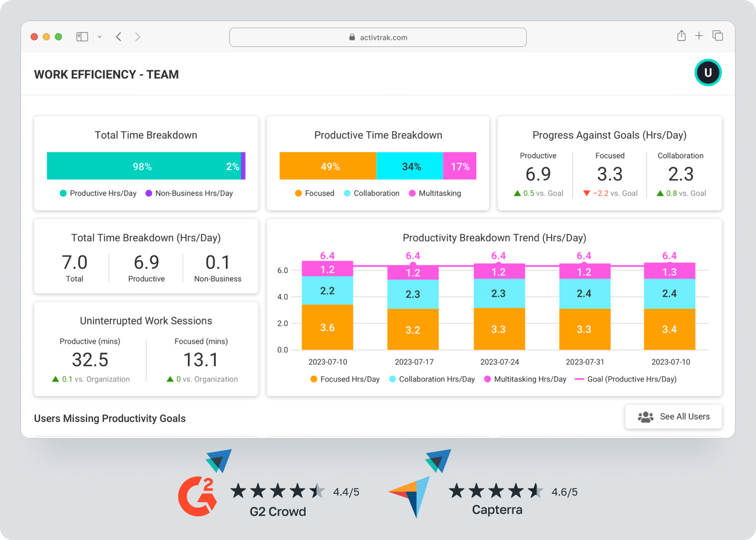
Task: Select the 49% Focused bar segment
Action: (x=328, y=167)
